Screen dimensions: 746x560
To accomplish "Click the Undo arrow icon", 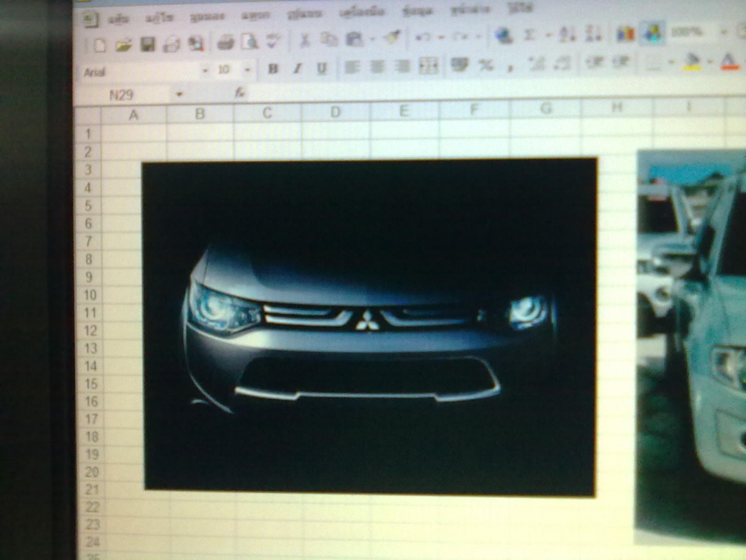I will (x=422, y=37).
